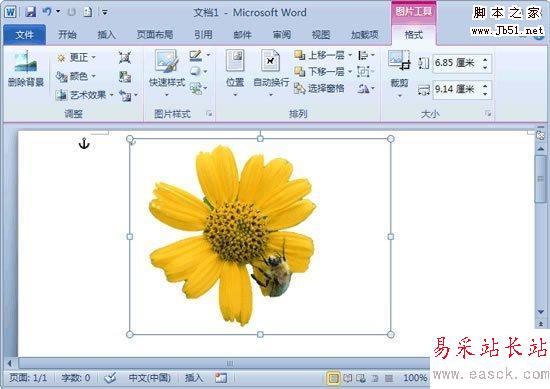Decrease the 9.14 厘米 width with down stepper
Viewport: 550px width, 389px height.
(x=485, y=94)
